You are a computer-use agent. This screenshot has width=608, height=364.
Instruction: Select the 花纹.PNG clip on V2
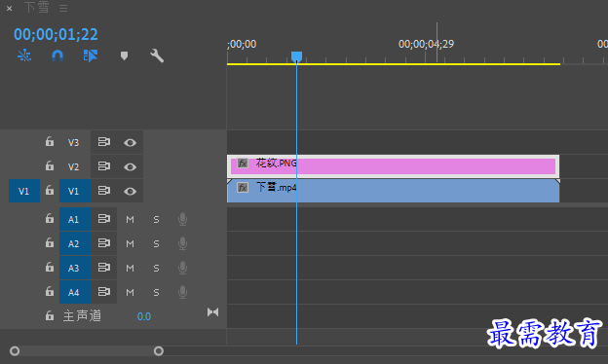coord(394,166)
